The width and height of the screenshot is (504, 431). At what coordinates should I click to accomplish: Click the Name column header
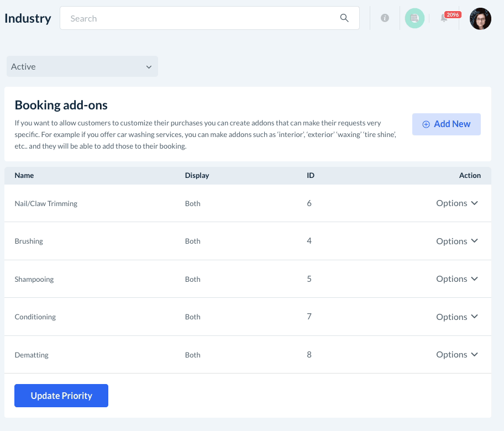click(x=24, y=175)
